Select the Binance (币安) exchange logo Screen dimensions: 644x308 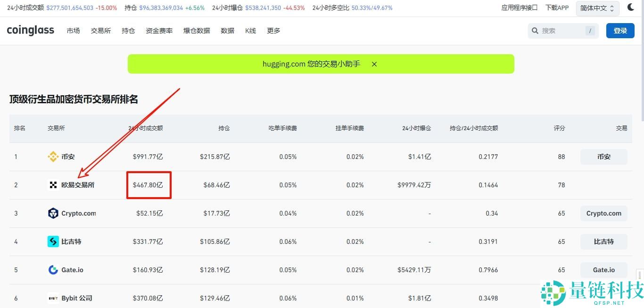[53, 157]
